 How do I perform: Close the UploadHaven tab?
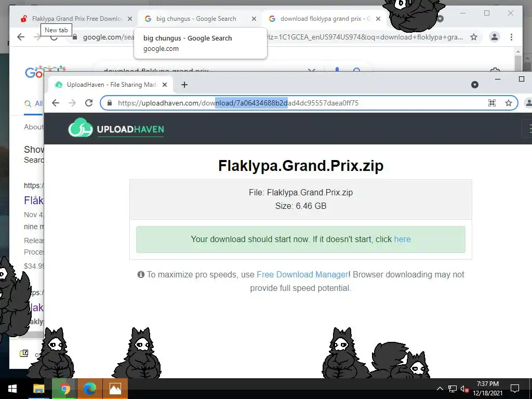[165, 85]
